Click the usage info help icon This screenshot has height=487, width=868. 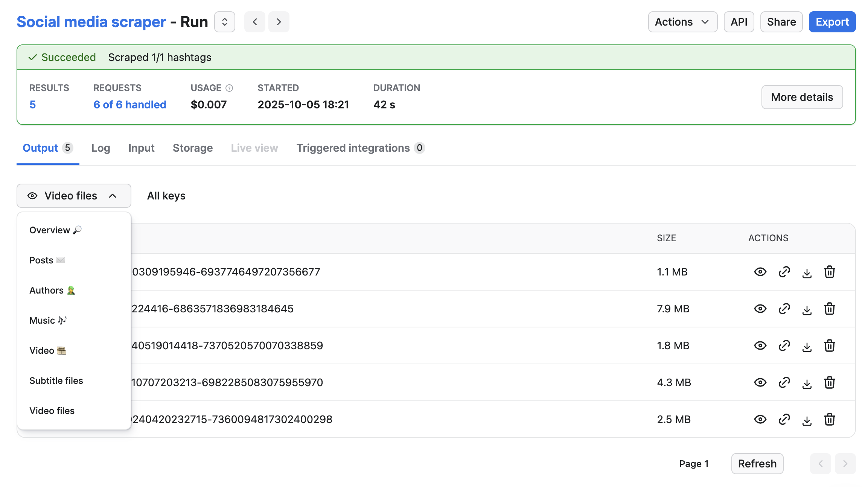pos(229,88)
